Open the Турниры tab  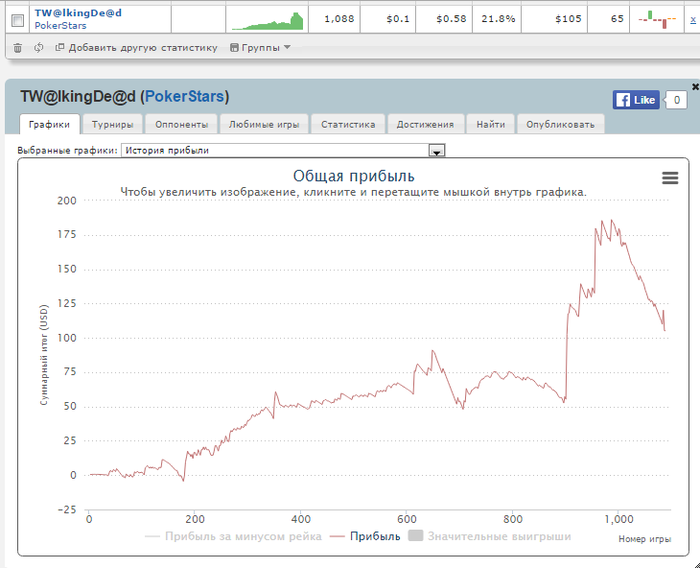tap(112, 124)
